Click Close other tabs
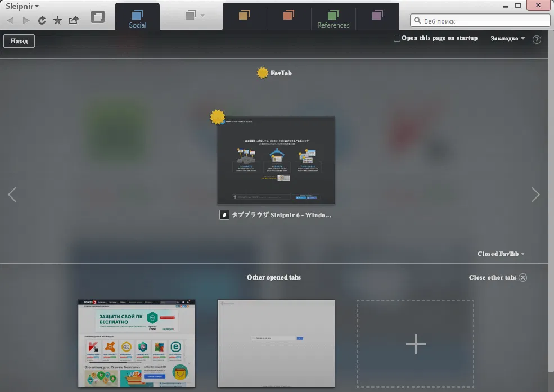554x392 pixels. (x=493, y=278)
